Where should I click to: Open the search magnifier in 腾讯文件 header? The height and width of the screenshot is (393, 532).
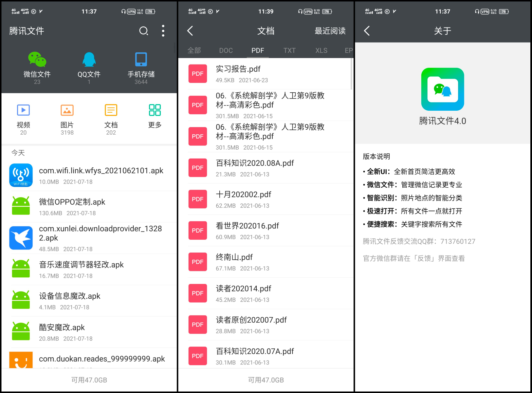(x=143, y=31)
